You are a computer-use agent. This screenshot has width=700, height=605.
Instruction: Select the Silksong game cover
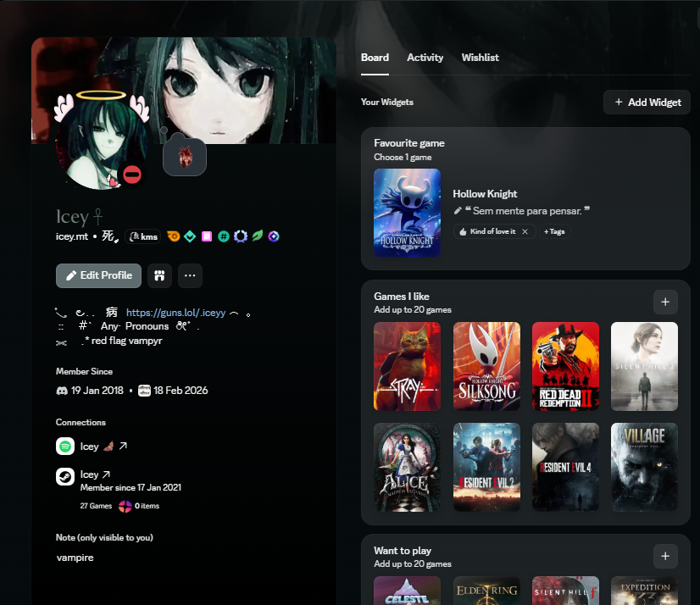[486, 366]
